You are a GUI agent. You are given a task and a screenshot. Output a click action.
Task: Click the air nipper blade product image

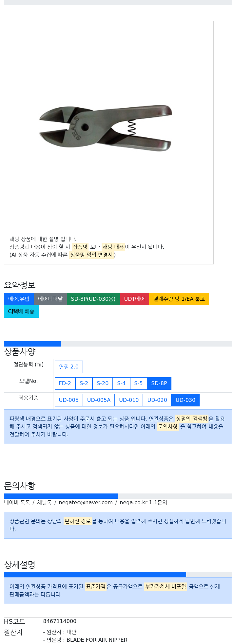pos(106,128)
